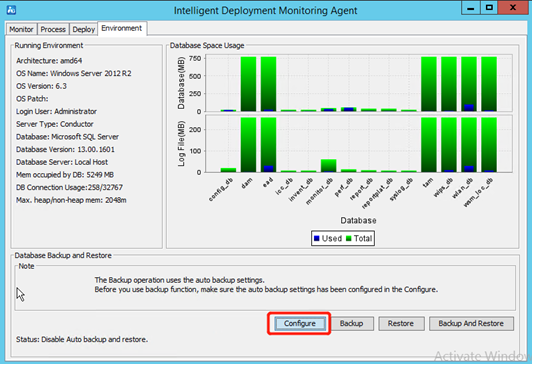Click the dam bar in Database(MB) chart
The width and height of the screenshot is (533, 365).
click(248, 84)
